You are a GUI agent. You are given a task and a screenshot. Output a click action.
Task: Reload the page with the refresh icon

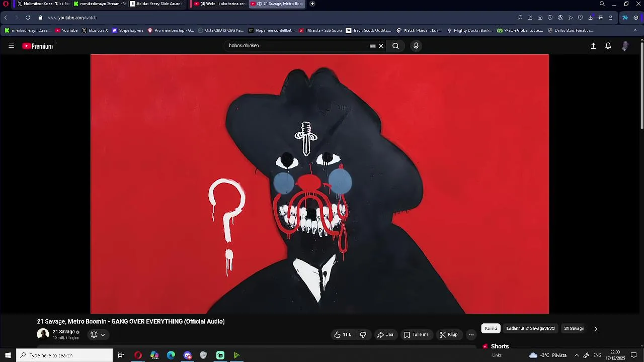click(x=28, y=18)
